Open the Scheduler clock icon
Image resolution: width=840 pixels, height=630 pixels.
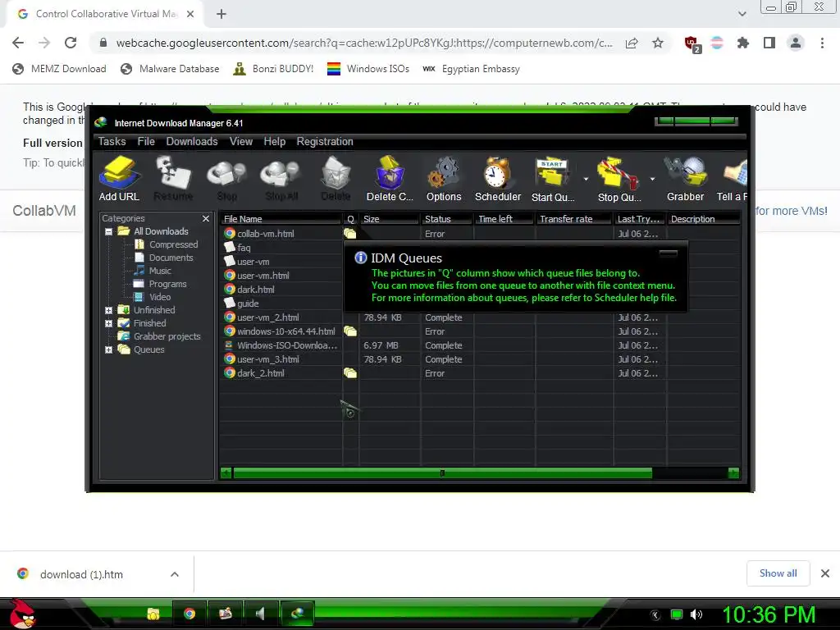tap(498, 179)
